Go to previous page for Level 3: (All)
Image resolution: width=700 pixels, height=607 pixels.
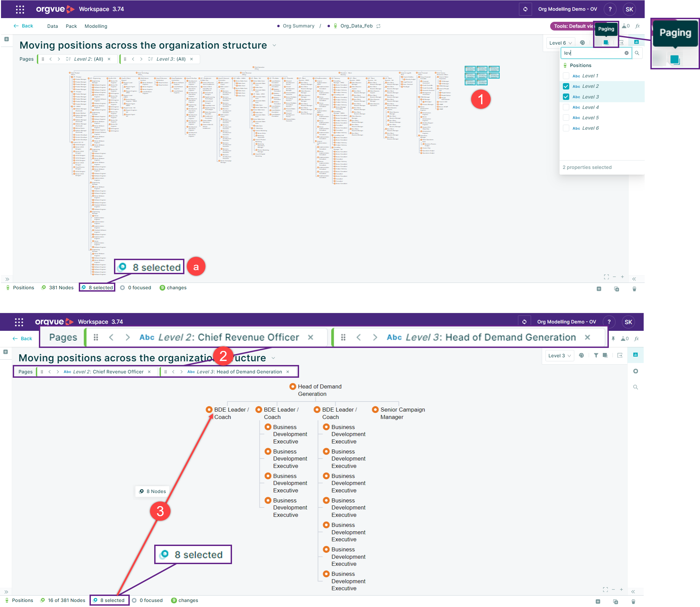pyautogui.click(x=133, y=59)
